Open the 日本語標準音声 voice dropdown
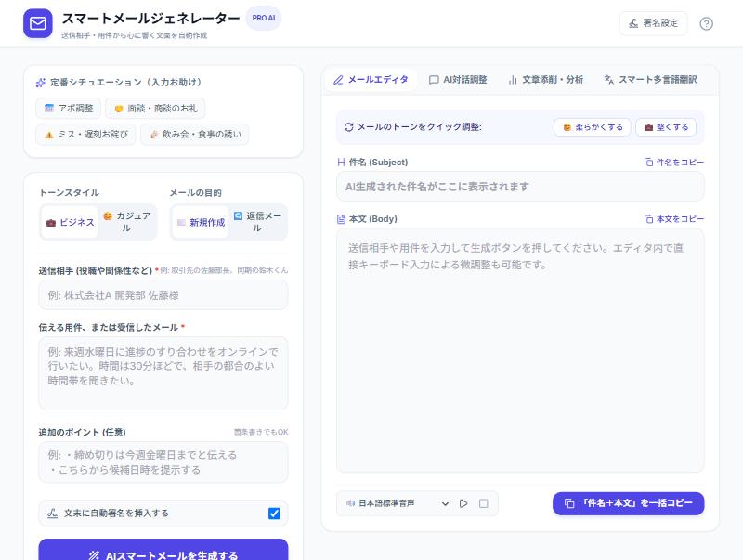Image resolution: width=743 pixels, height=560 pixels. [x=398, y=503]
